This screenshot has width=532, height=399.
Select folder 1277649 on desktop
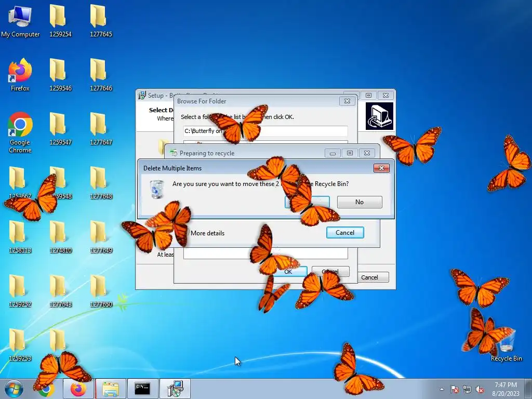coord(101,237)
